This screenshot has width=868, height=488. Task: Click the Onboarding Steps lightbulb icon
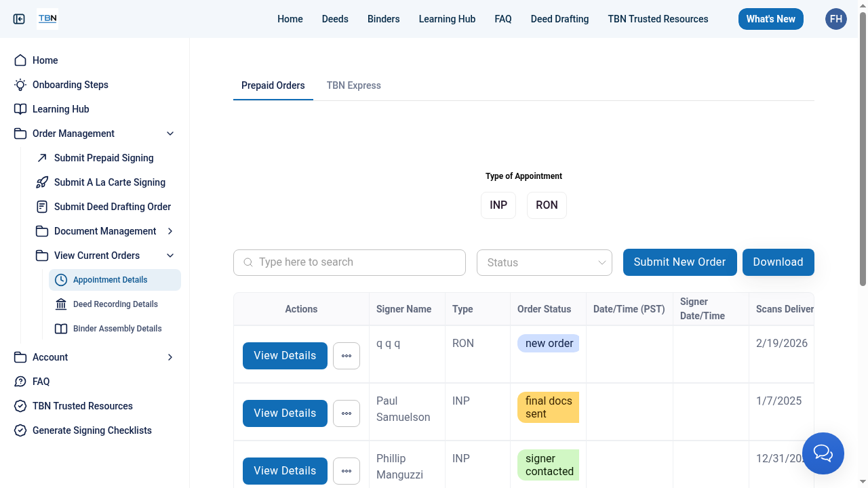coord(20,85)
